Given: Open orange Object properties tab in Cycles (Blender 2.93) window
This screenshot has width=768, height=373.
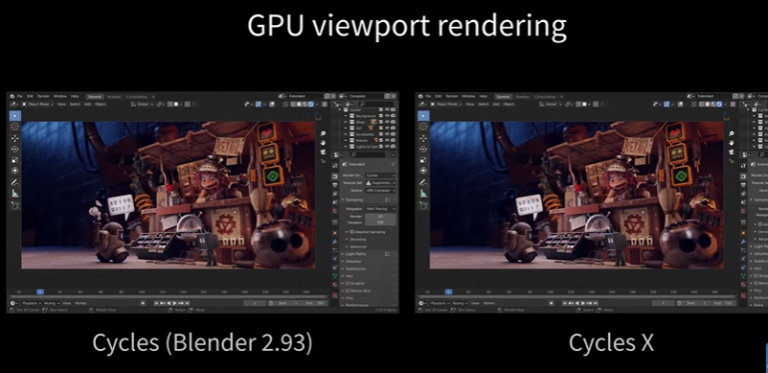Looking at the screenshot, I should [x=335, y=233].
